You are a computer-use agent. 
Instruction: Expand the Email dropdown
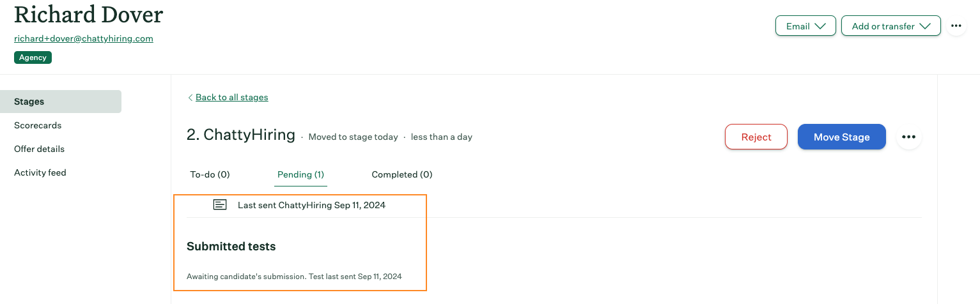click(805, 26)
